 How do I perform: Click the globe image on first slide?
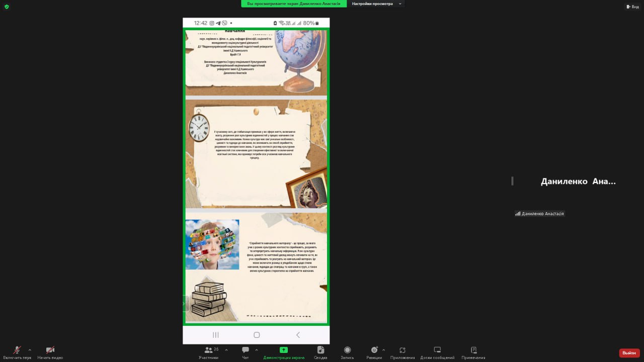click(300, 59)
